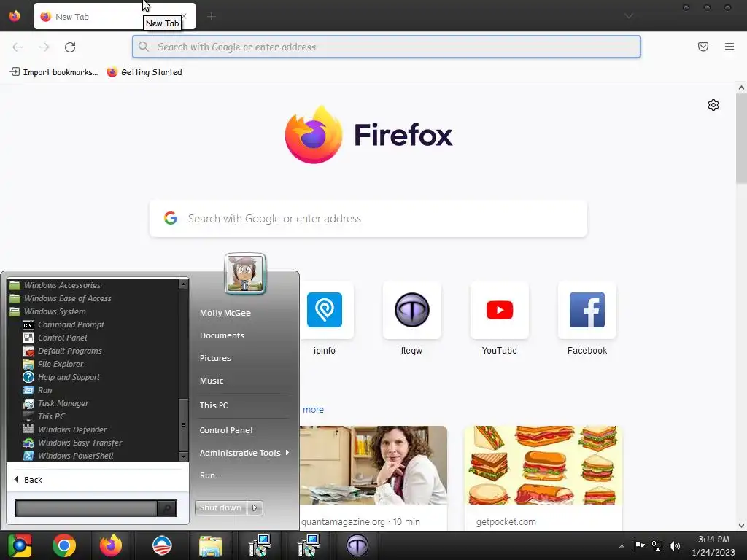Expand Administrative Tools submenu

point(244,453)
